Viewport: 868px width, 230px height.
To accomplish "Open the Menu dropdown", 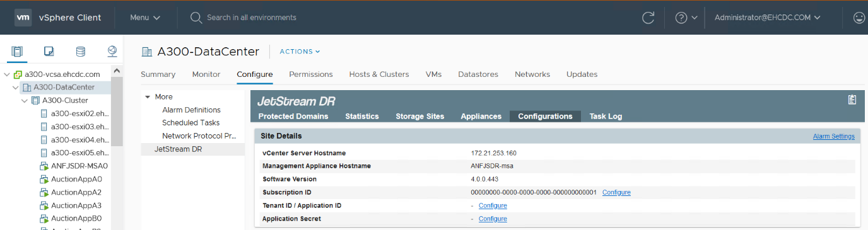I will click(x=145, y=18).
